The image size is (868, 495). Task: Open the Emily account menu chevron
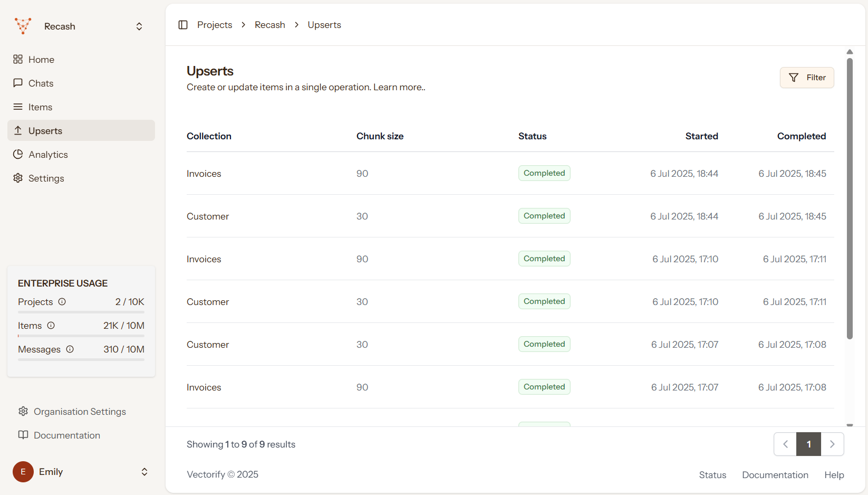pyautogui.click(x=144, y=472)
